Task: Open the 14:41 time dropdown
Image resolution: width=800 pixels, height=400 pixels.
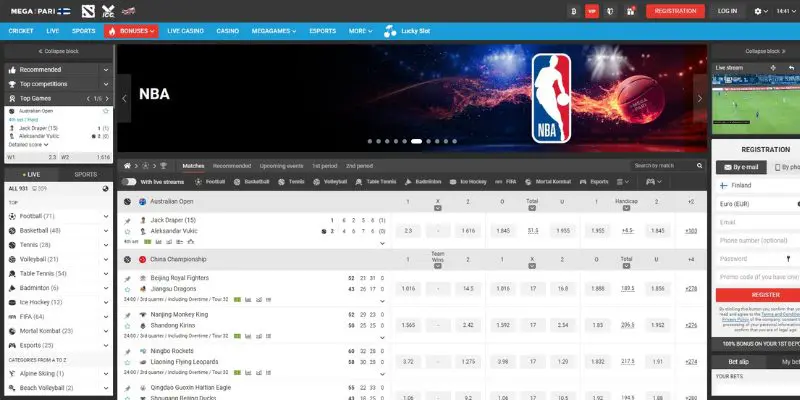Action: (786, 11)
